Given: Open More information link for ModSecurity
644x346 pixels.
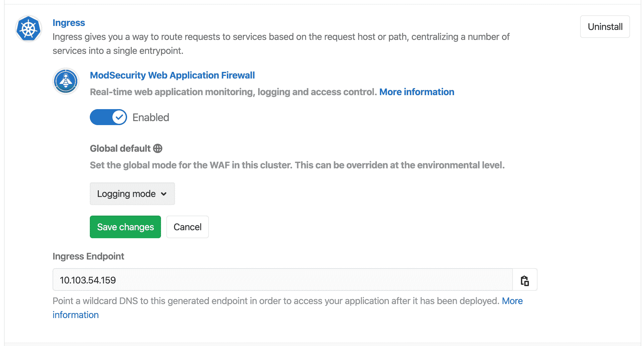Looking at the screenshot, I should (416, 92).
